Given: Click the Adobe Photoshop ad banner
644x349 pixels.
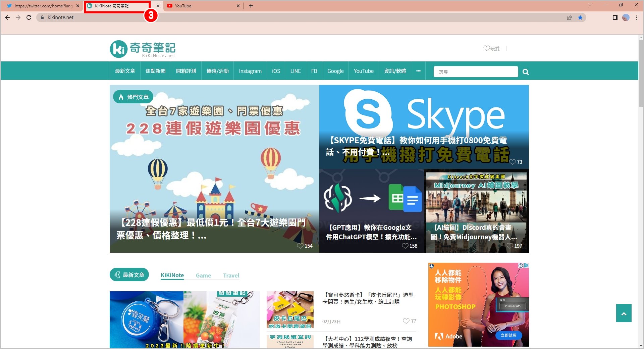Looking at the screenshot, I should tap(478, 305).
